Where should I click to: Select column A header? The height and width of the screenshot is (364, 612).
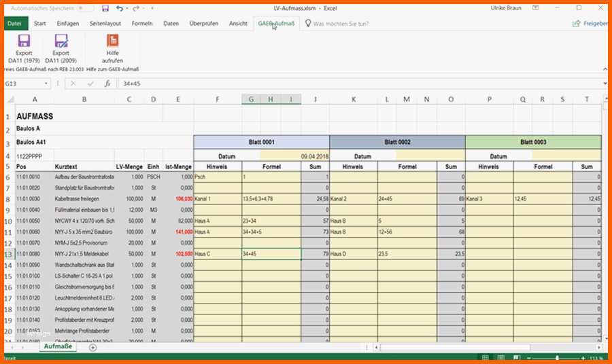point(35,100)
